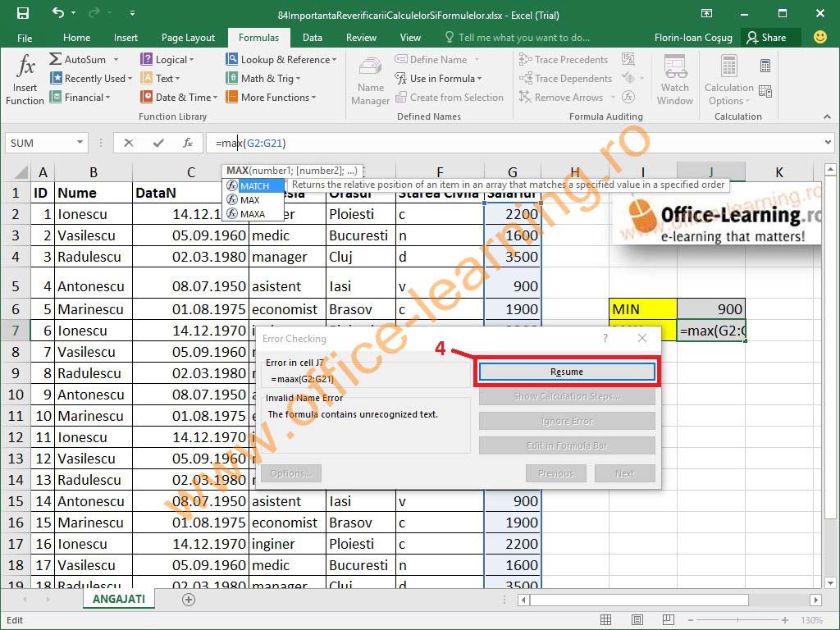Open the Undo history dropdown arrow
This screenshot has height=630, width=840.
coord(73,13)
